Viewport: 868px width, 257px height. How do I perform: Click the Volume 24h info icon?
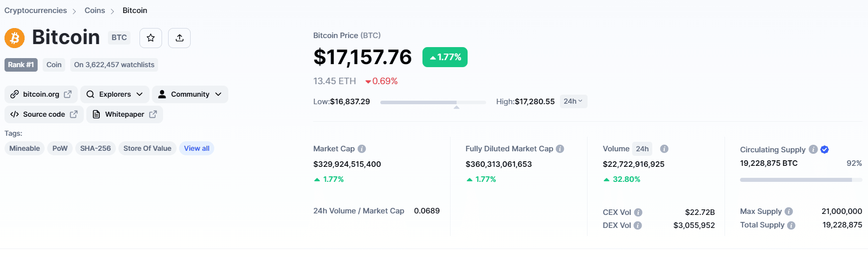[664, 149]
